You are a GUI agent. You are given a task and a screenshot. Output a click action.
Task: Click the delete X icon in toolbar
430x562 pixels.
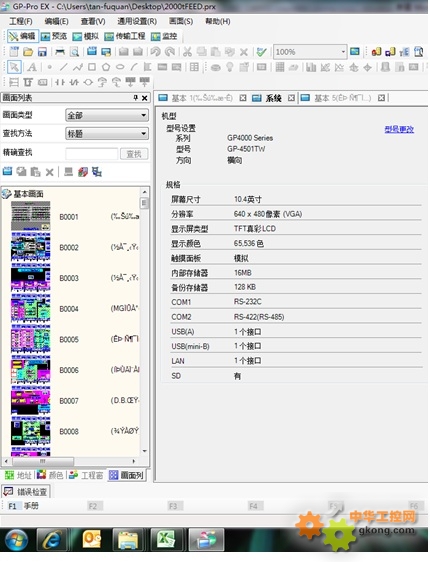click(244, 52)
